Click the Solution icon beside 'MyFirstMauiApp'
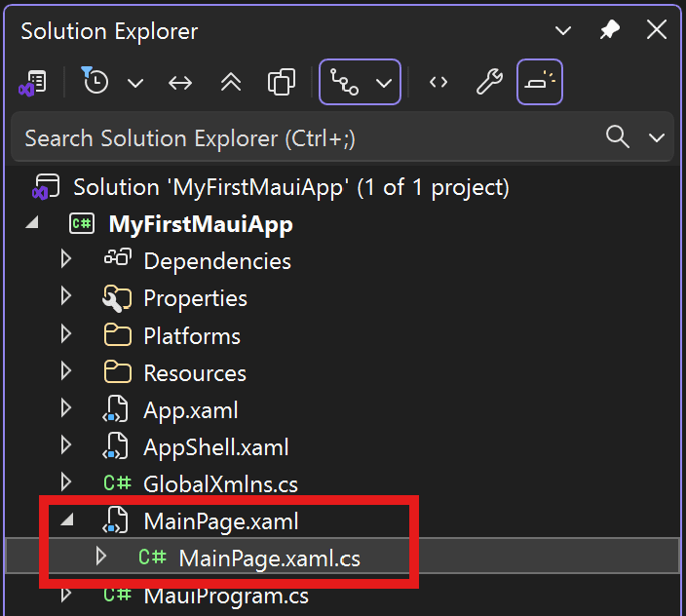Screen dimensions: 686x616 point(46,187)
